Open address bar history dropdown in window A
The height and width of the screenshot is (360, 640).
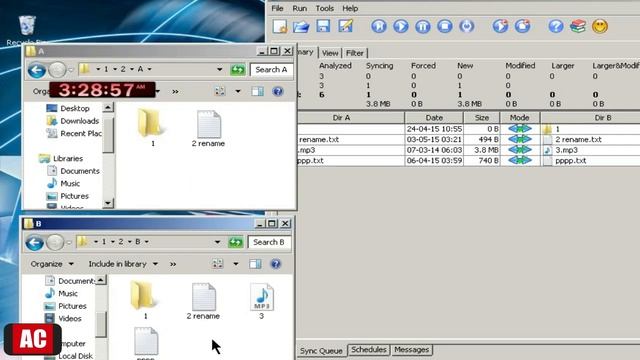point(220,70)
